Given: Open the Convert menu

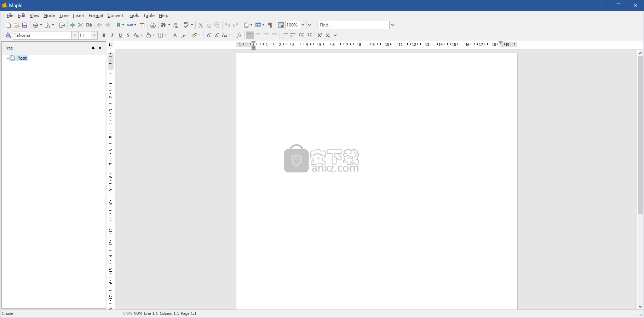Looking at the screenshot, I should tap(115, 16).
